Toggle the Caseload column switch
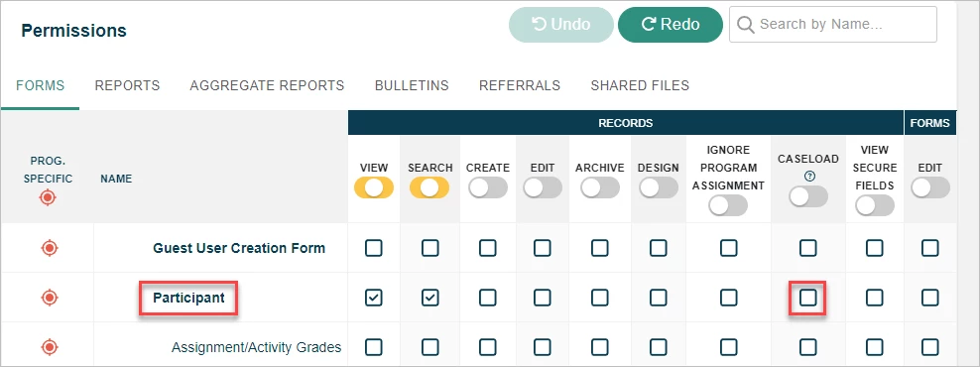The width and height of the screenshot is (980, 367). pyautogui.click(x=808, y=196)
